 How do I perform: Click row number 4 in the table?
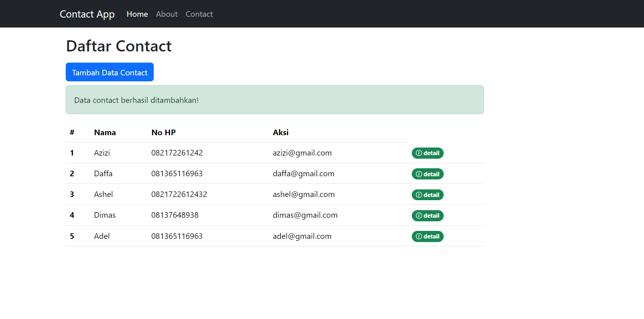point(72,215)
